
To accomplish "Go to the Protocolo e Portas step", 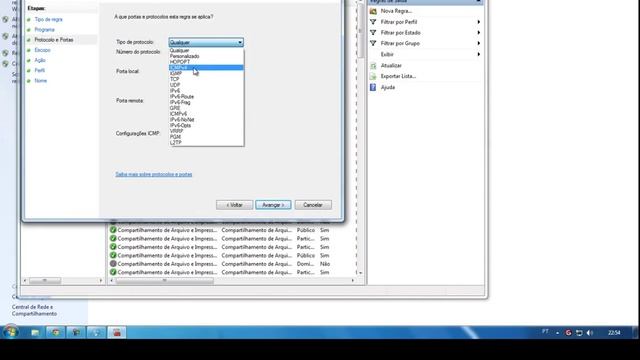I will 54,40.
